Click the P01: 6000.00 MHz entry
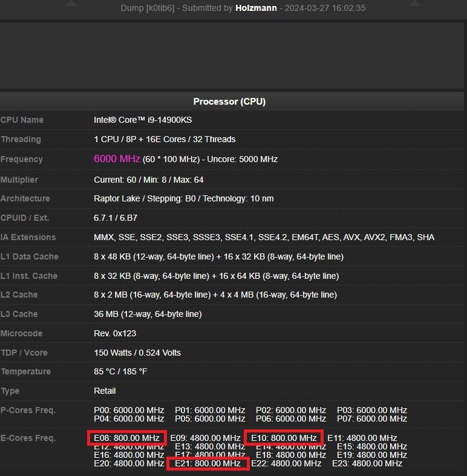This screenshot has height=476, width=467. click(210, 410)
